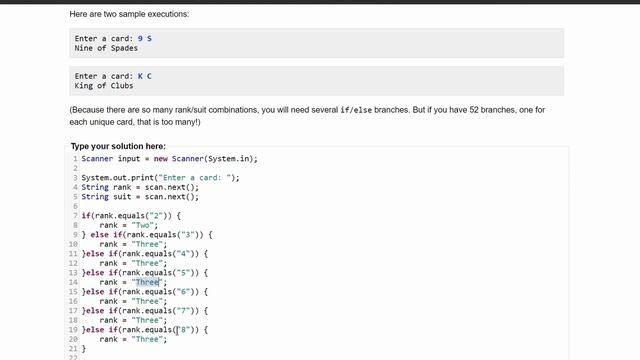Click the else if(rank.equals("8")) line
This screenshot has width=640, height=360.
click(x=144, y=329)
